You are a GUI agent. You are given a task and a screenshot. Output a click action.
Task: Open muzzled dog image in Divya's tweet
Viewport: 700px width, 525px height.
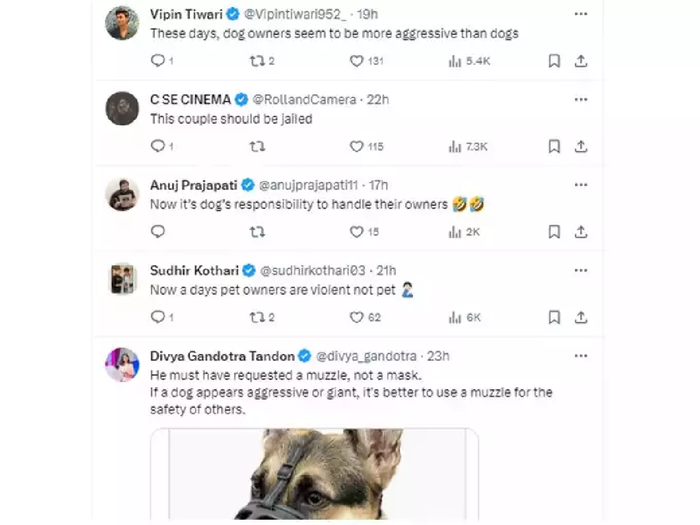tap(314, 474)
